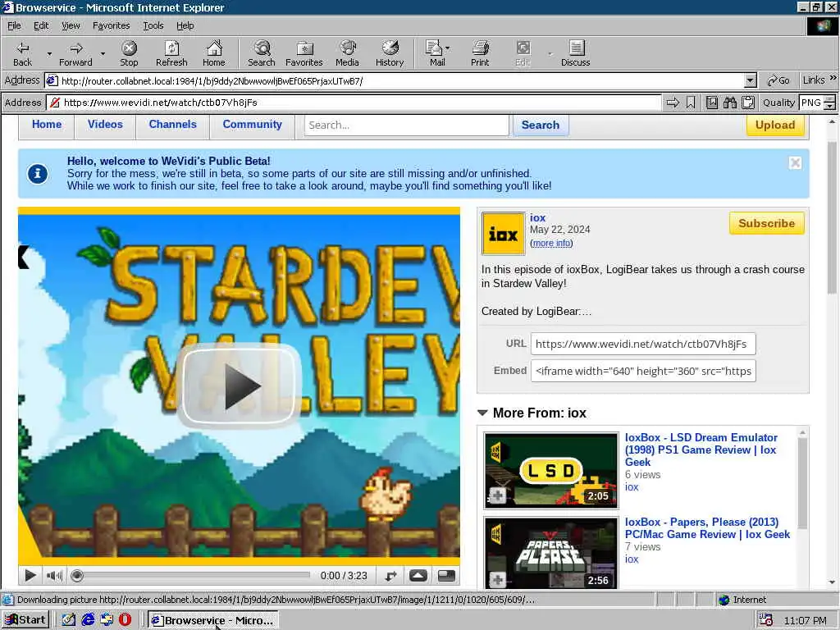Click the Mail toolbar icon

pos(435,53)
